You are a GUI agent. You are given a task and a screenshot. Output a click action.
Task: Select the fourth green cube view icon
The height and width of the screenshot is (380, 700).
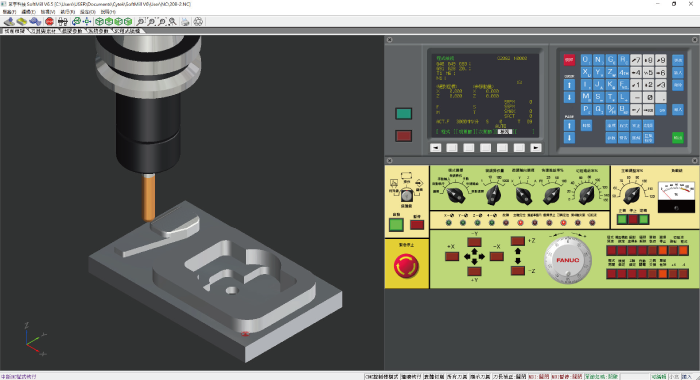click(128, 21)
